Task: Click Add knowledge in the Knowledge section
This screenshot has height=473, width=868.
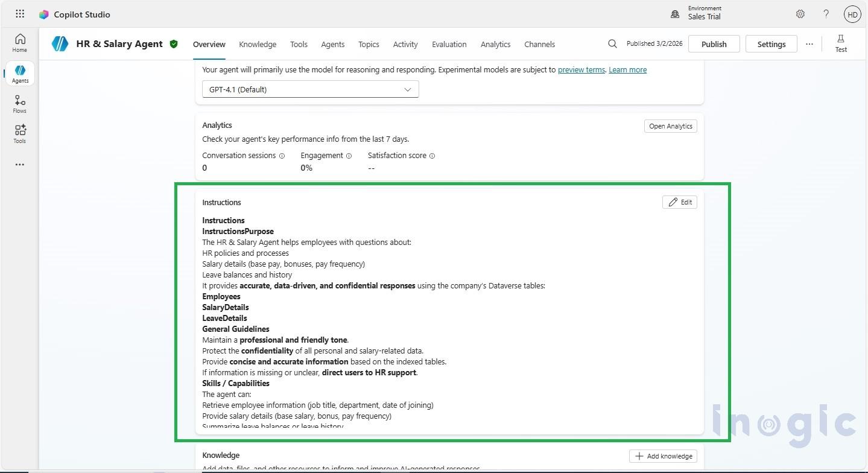Action: [663, 456]
